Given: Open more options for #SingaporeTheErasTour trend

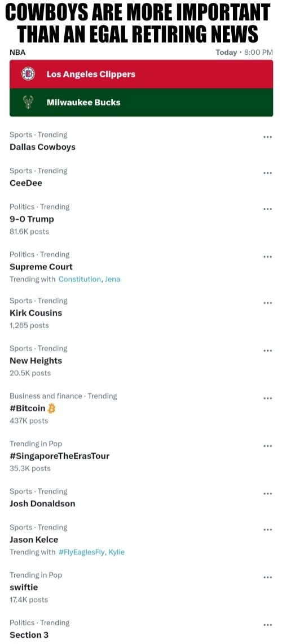Looking at the screenshot, I should point(267,446).
